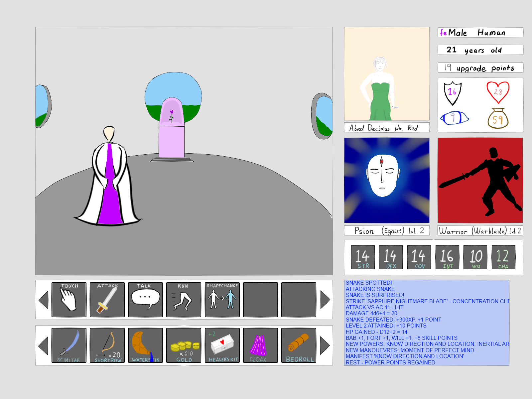Screen dimensions: 532x399
Task: Use the Healer's Kit item
Action: tap(222, 345)
